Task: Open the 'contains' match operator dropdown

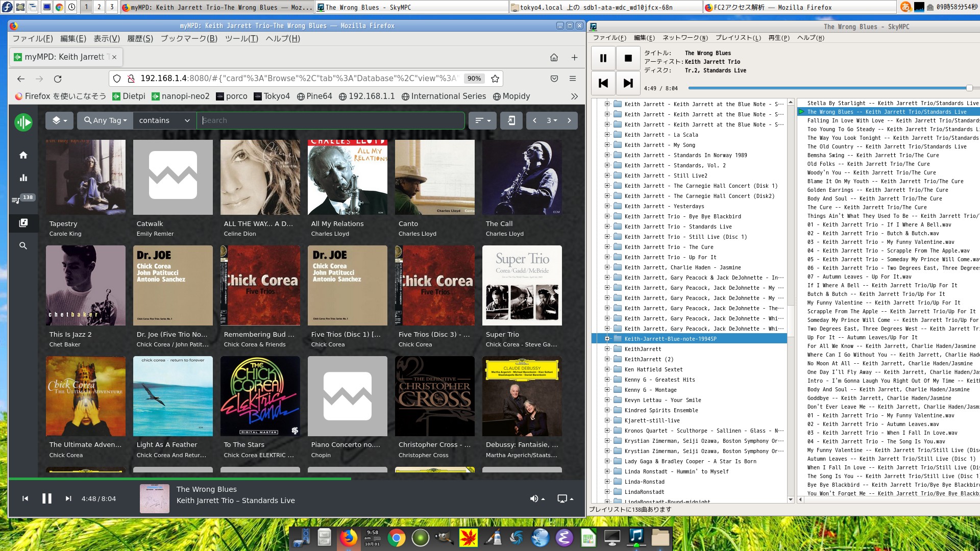Action: click(164, 120)
